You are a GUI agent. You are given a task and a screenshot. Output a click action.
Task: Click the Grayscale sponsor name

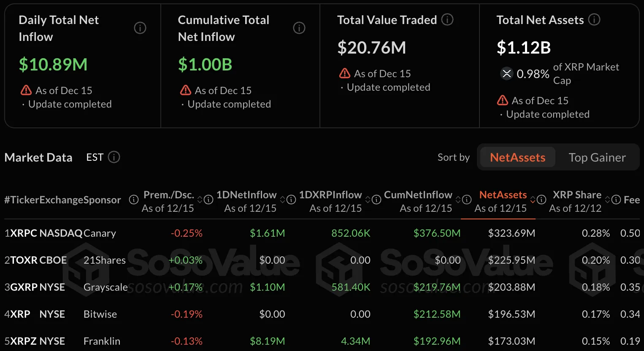(106, 287)
